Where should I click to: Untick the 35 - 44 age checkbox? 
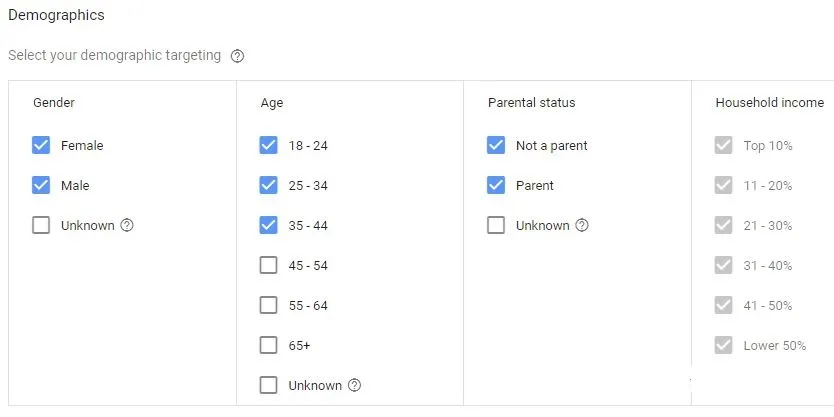268,225
